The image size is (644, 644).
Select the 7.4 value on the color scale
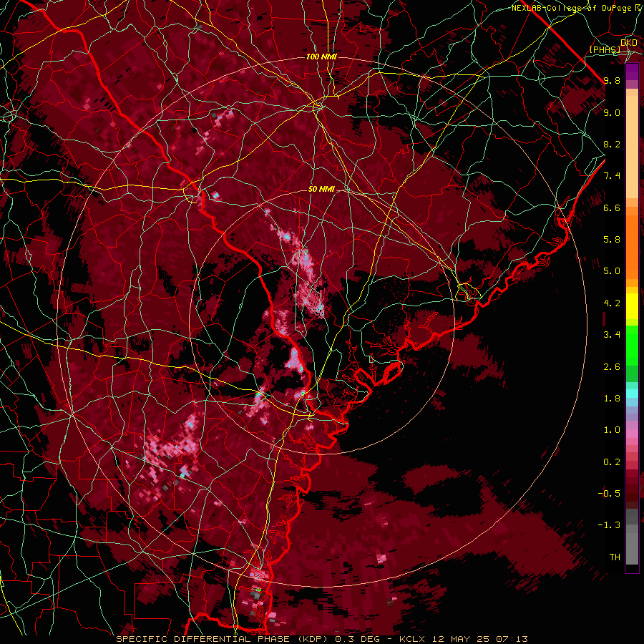click(612, 176)
